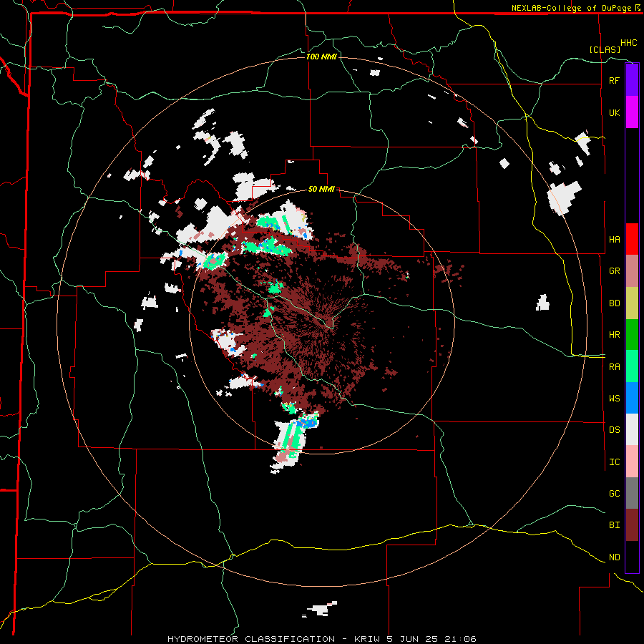
Task: Click the 'GR' legend label
Action: (614, 271)
